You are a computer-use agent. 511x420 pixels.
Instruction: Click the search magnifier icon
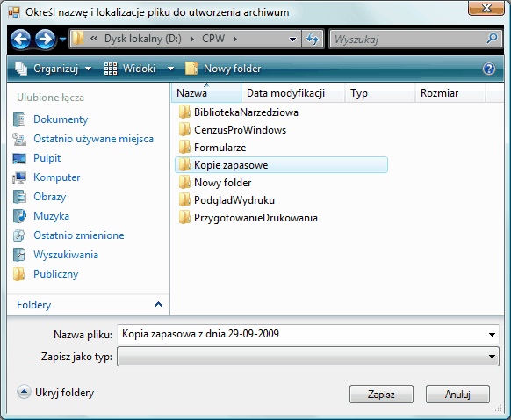pos(492,39)
